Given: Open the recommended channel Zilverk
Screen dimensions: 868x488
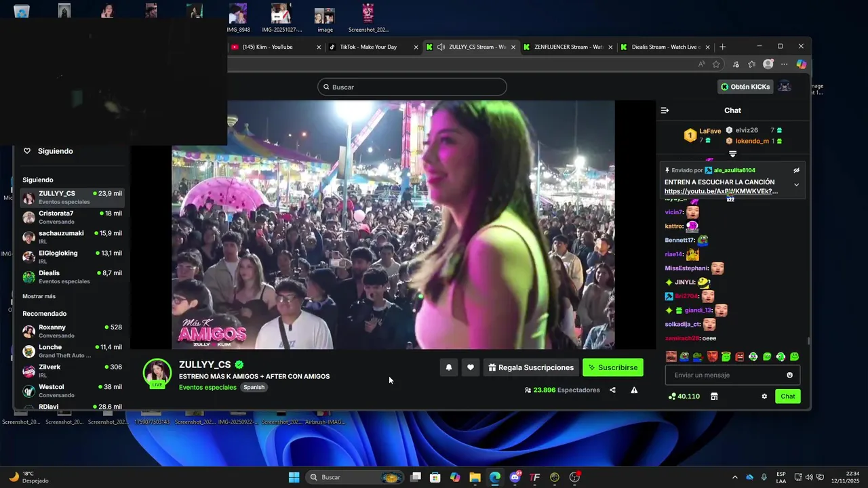Looking at the screenshot, I should (x=72, y=371).
